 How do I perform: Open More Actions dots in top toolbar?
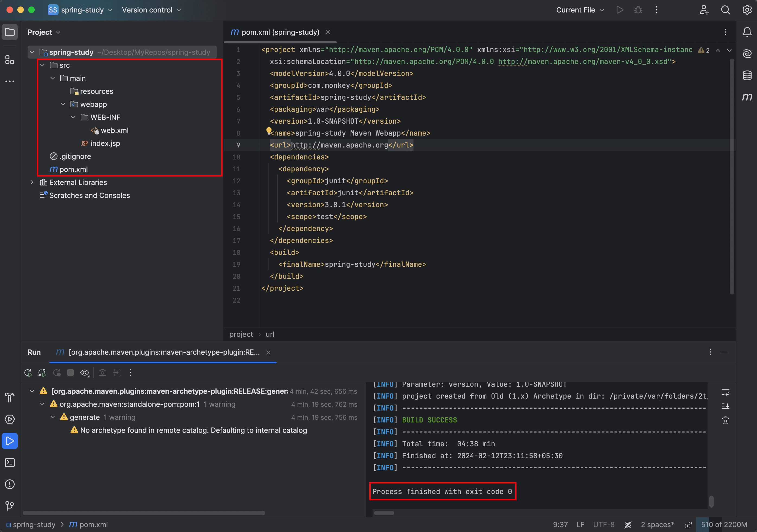[657, 10]
